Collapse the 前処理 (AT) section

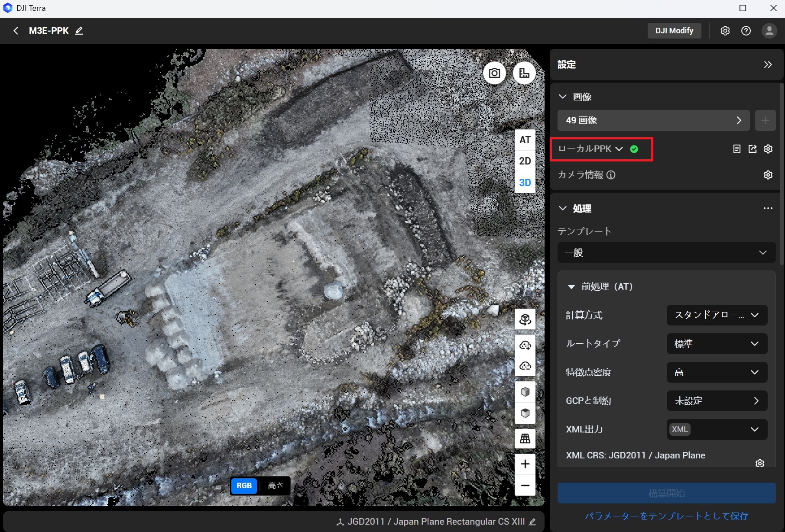click(571, 287)
